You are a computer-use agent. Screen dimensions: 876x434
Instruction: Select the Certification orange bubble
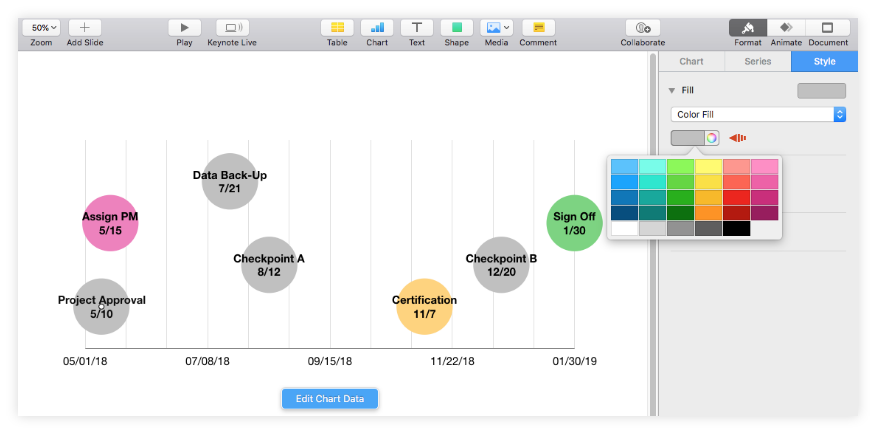[x=424, y=307]
